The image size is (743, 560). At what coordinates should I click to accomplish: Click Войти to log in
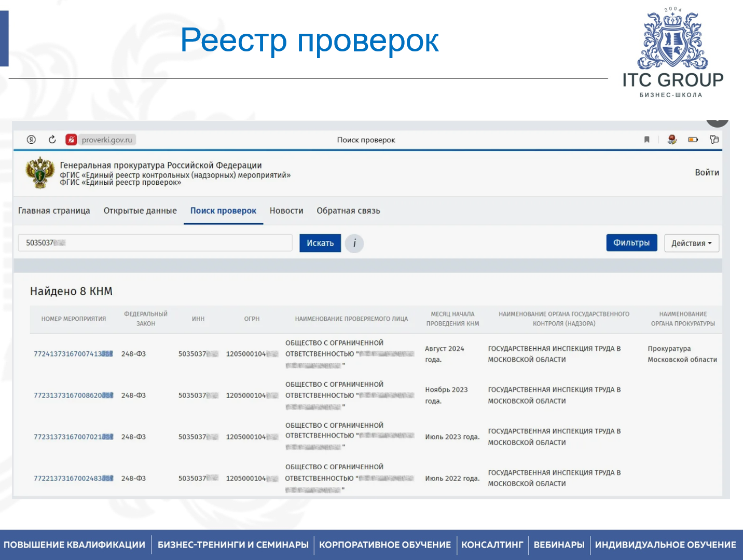[707, 172]
